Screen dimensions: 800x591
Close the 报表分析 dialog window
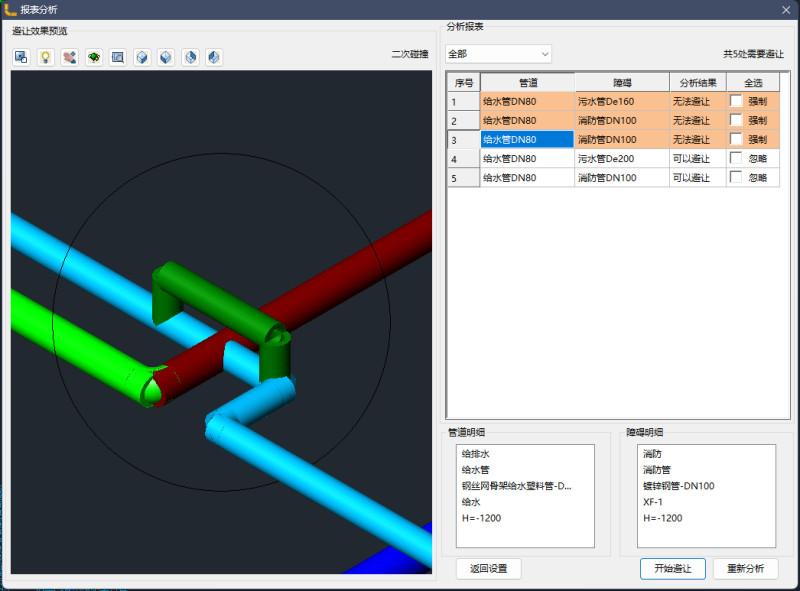(786, 10)
